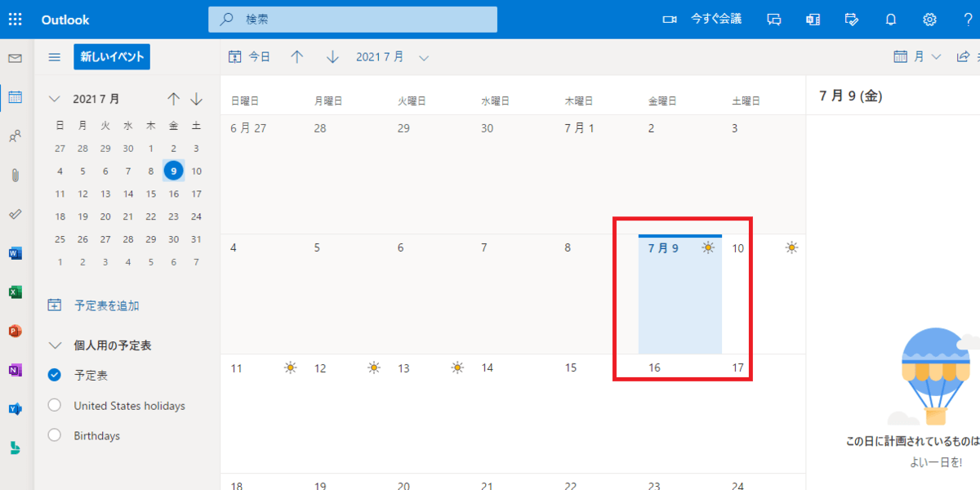Launch PowerPoint from the left sidebar

point(15,331)
